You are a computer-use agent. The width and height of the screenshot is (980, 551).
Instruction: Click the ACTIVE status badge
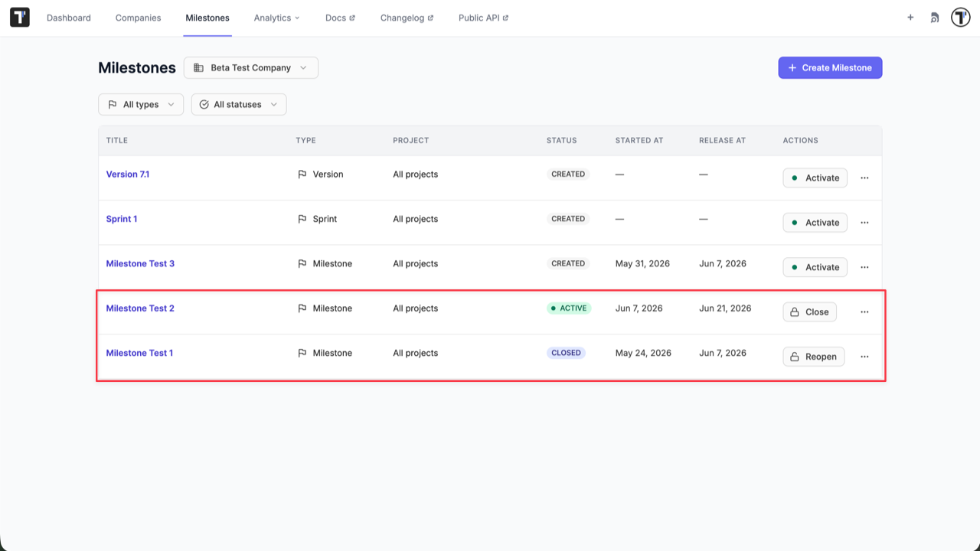coord(568,308)
